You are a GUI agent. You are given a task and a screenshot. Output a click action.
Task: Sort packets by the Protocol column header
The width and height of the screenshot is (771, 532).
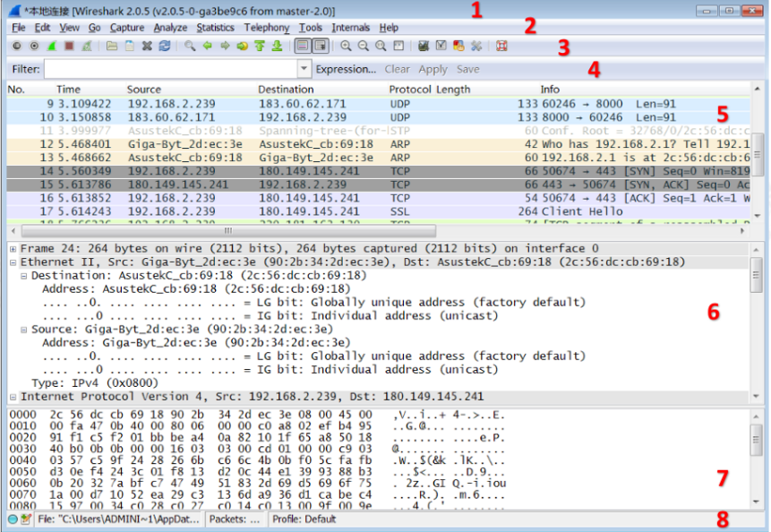pos(410,90)
